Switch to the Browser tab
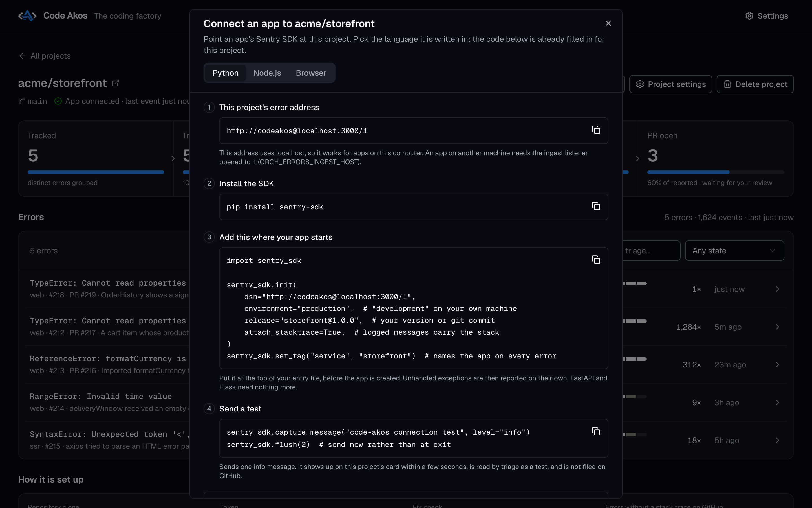The height and width of the screenshot is (508, 812). (311, 73)
